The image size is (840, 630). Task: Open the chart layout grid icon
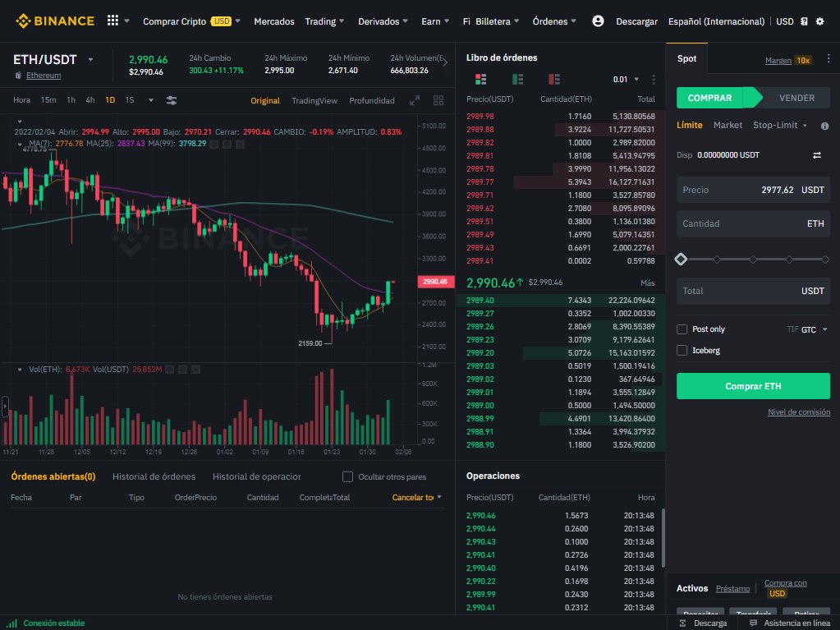click(438, 100)
